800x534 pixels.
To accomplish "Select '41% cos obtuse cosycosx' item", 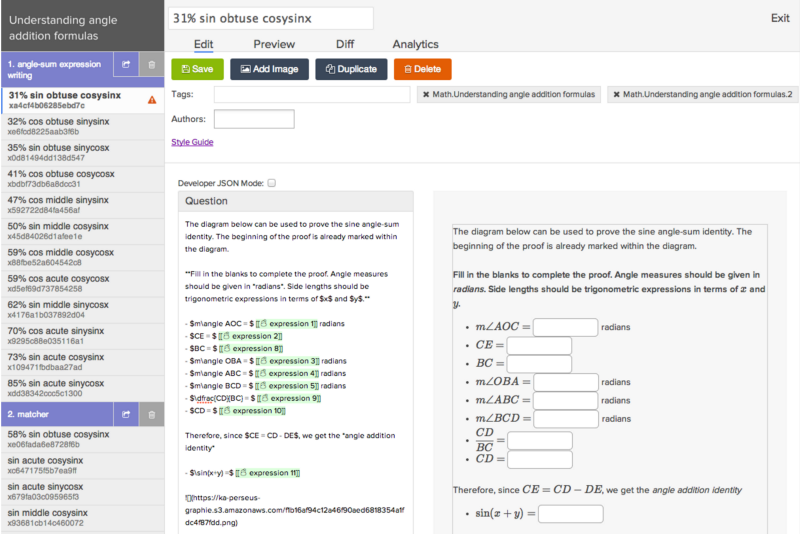I will coord(83,179).
